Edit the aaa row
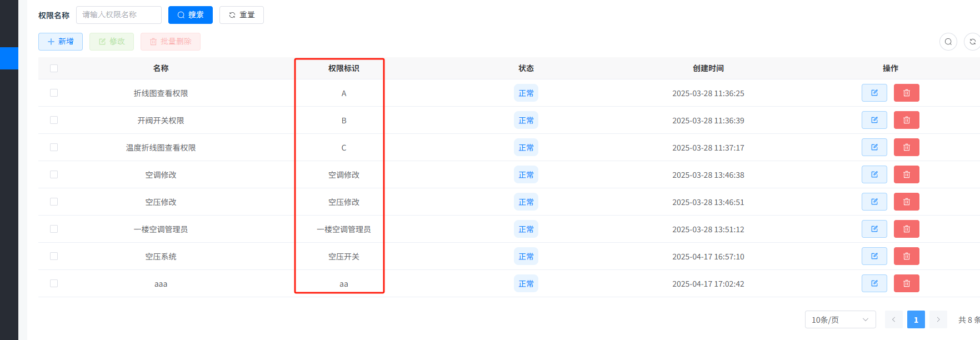Viewport: 980px width, 340px height. point(874,283)
